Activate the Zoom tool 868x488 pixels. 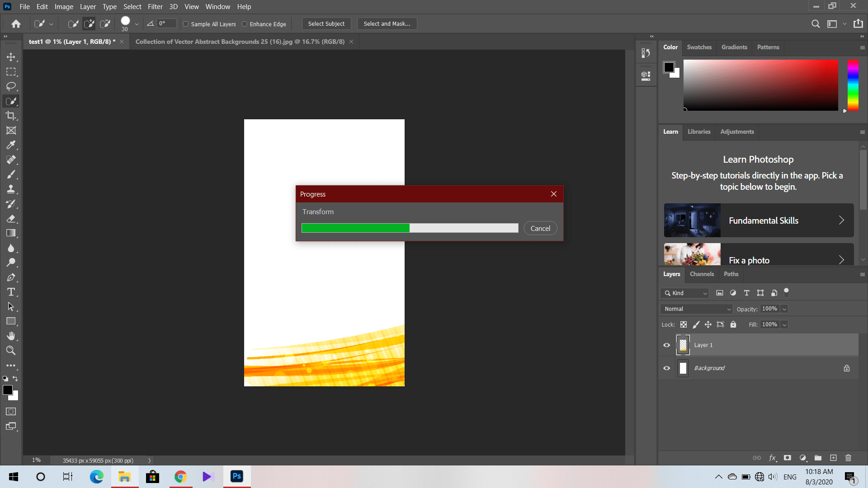coord(11,351)
